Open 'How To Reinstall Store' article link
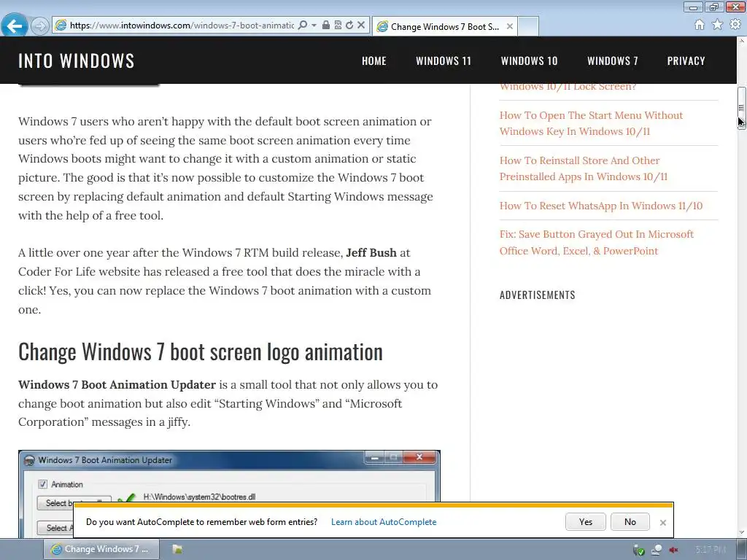 pos(583,168)
